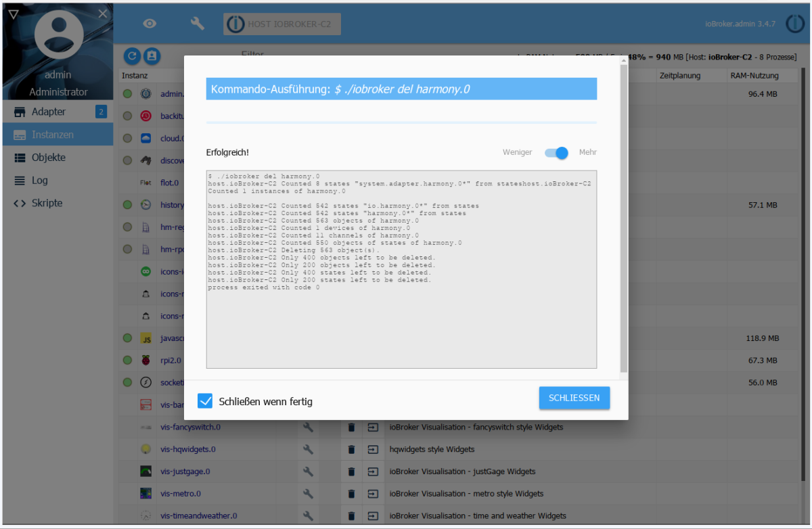This screenshot has width=812, height=529.
Task: Click the 'hqwidgets style Widgets' description
Action: coord(432,449)
